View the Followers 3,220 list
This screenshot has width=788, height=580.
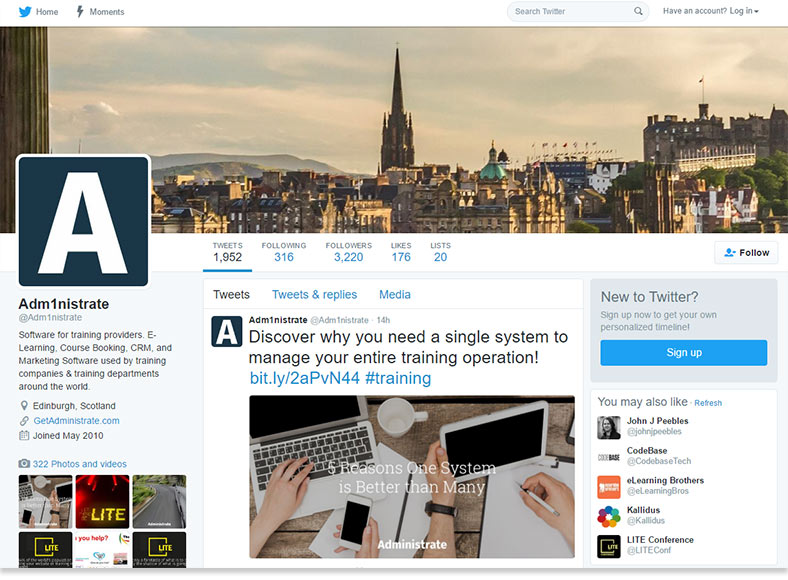click(x=348, y=252)
